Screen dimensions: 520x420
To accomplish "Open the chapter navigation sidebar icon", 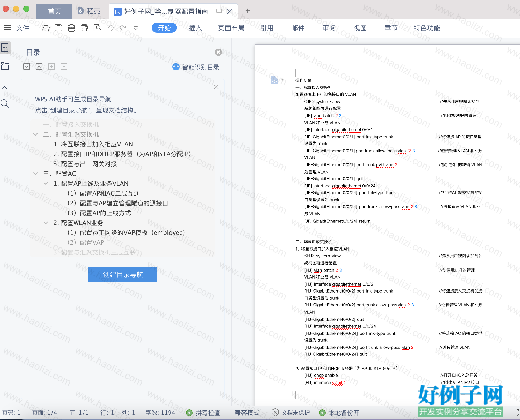I will tap(5, 66).
